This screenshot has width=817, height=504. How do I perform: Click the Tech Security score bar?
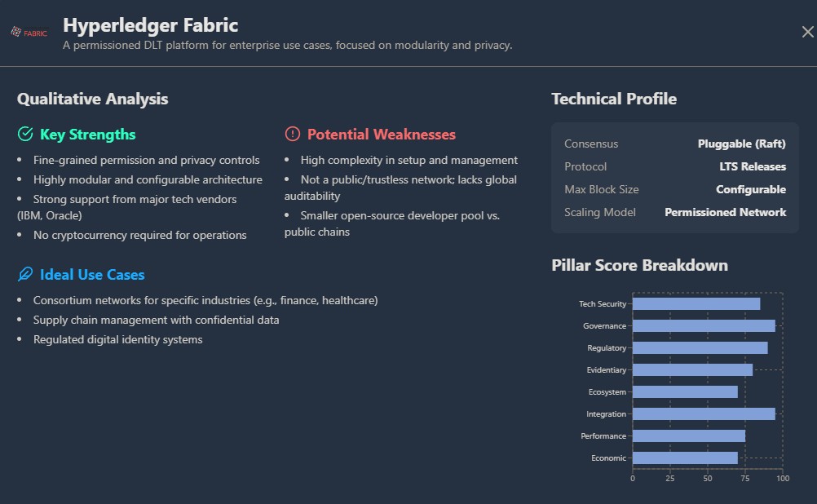[696, 304]
